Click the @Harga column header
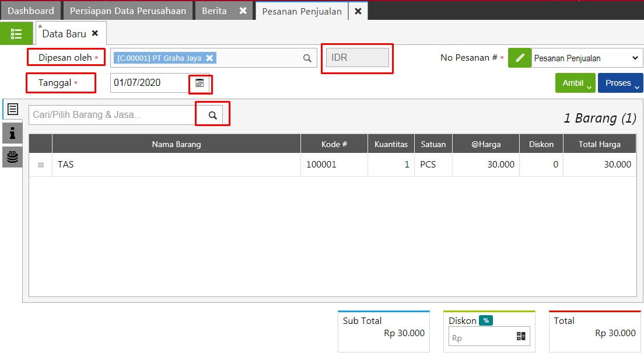 coord(486,144)
